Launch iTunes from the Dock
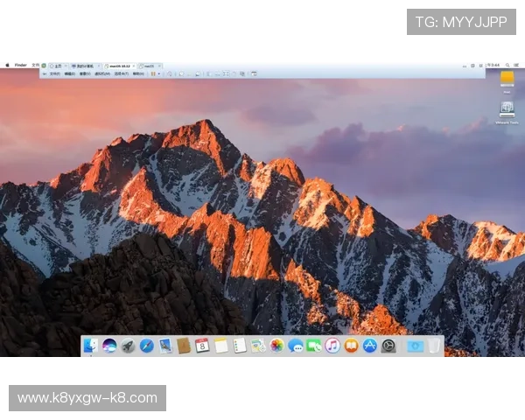The height and width of the screenshot is (420, 525). pos(332,346)
